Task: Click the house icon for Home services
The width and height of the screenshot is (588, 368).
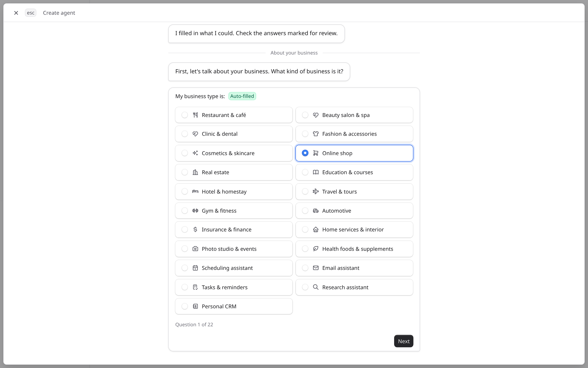Action: pyautogui.click(x=316, y=230)
